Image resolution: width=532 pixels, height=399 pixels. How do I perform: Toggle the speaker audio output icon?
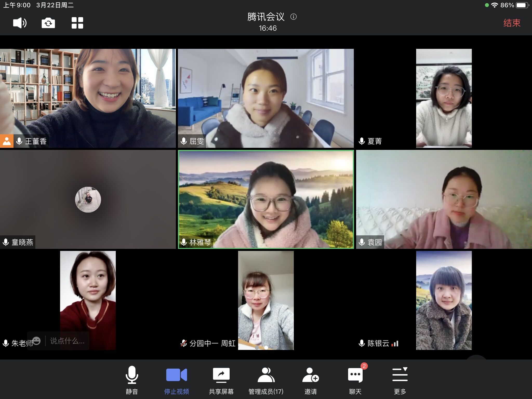point(20,23)
